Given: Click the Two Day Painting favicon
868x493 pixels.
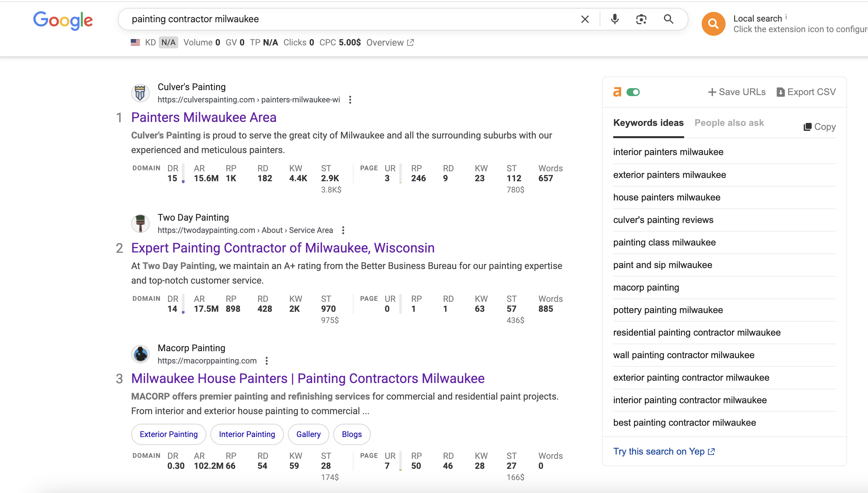Looking at the screenshot, I should [140, 224].
